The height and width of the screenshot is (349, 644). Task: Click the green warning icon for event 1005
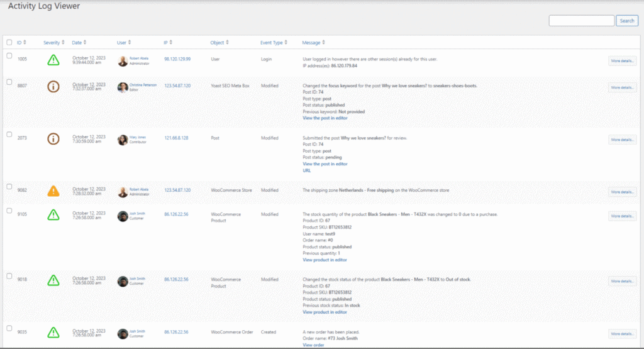[x=53, y=60]
